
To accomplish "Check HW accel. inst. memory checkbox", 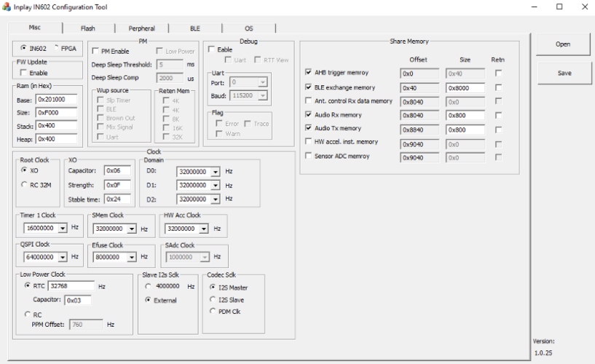I will click(x=309, y=141).
